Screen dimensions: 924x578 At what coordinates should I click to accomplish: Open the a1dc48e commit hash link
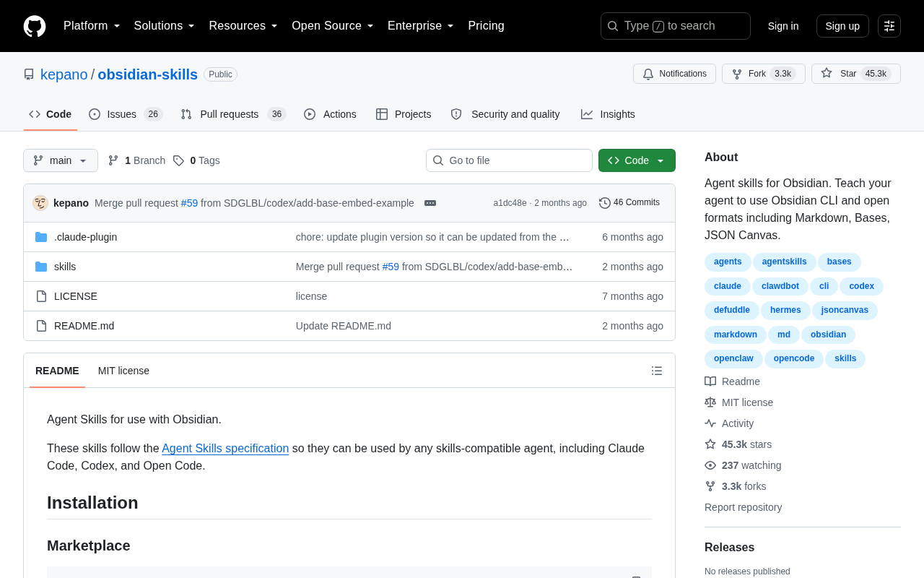[510, 203]
